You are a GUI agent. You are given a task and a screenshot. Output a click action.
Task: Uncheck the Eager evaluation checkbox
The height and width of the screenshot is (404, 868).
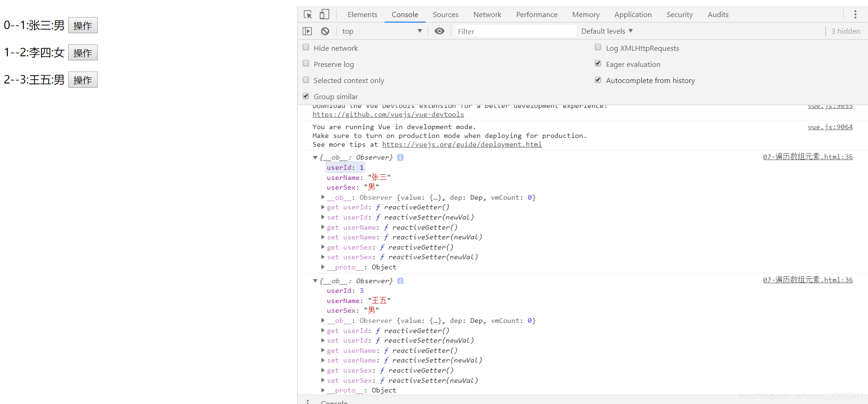598,63
